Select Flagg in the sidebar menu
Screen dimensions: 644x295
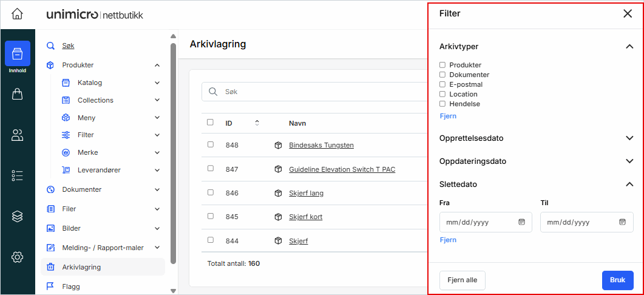[71, 287]
